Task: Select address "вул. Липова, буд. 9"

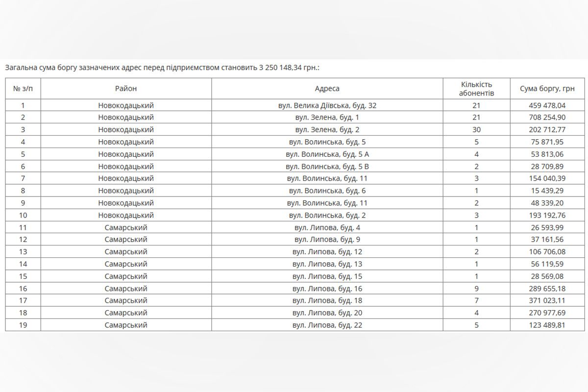Action: tap(327, 240)
